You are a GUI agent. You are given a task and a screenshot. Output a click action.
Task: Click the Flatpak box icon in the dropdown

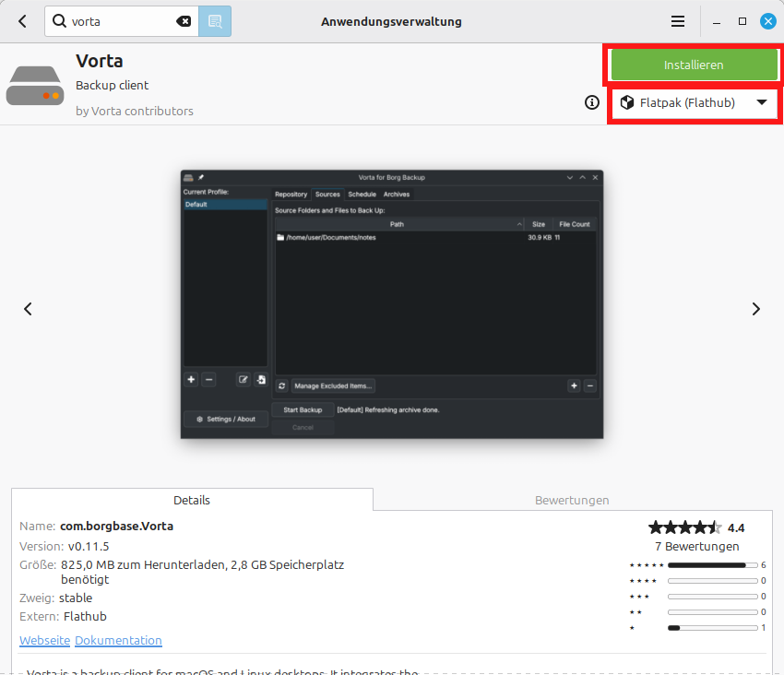pyautogui.click(x=627, y=102)
